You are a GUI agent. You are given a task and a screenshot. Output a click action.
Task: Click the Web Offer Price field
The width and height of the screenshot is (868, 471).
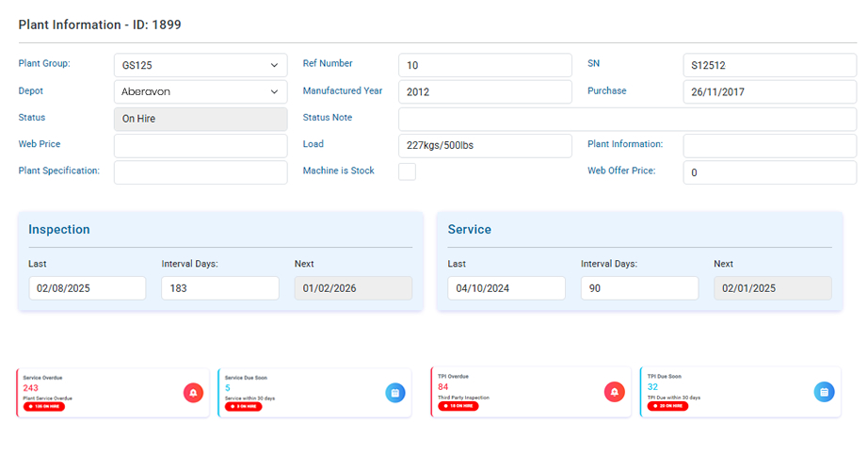click(x=769, y=172)
